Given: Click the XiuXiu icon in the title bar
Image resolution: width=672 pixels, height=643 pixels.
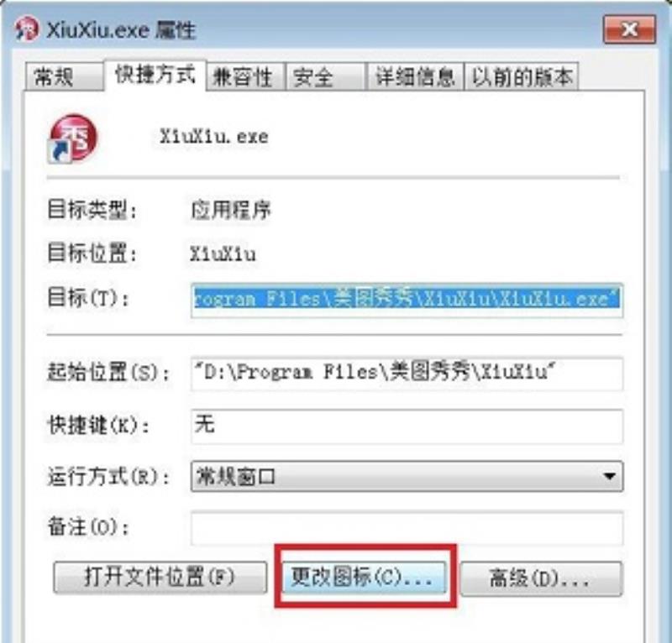Looking at the screenshot, I should [x=27, y=29].
